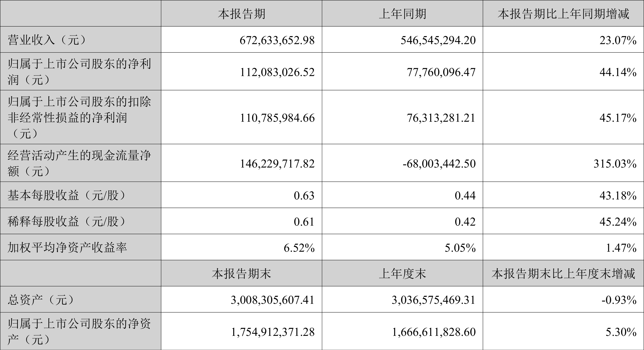Select total assets value 3,008,305,607.41

273,300
